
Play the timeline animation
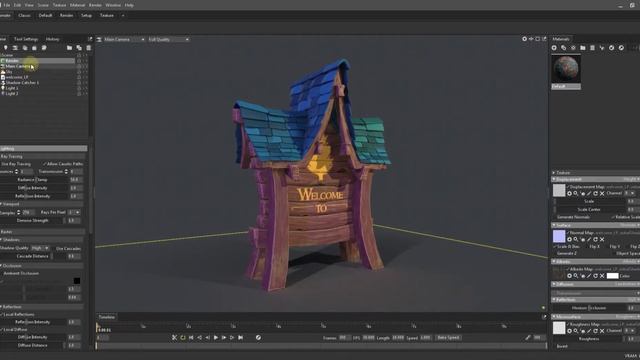(x=216, y=338)
